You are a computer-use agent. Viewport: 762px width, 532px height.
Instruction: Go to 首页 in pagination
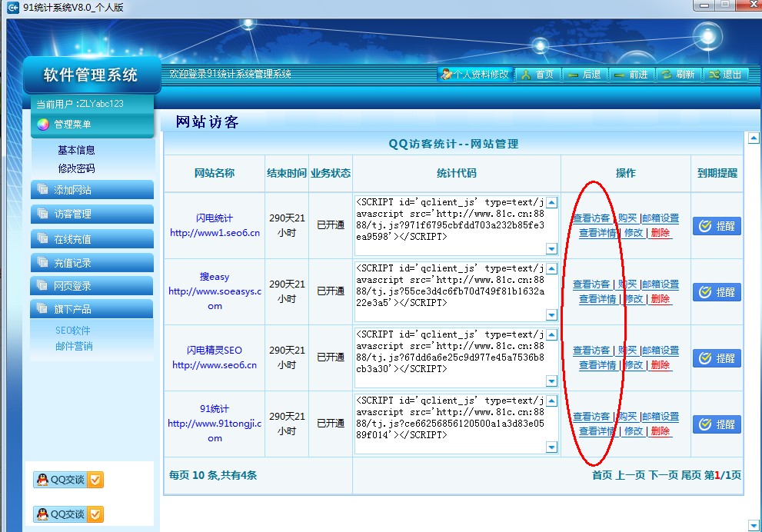601,475
